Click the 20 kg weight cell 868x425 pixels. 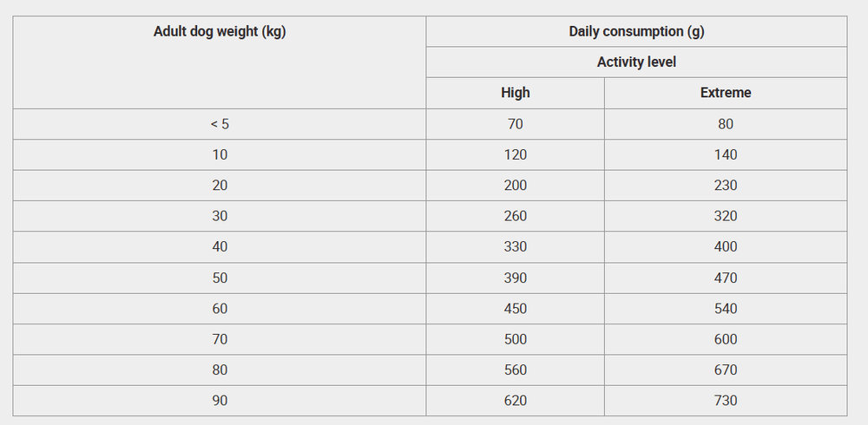(x=220, y=186)
